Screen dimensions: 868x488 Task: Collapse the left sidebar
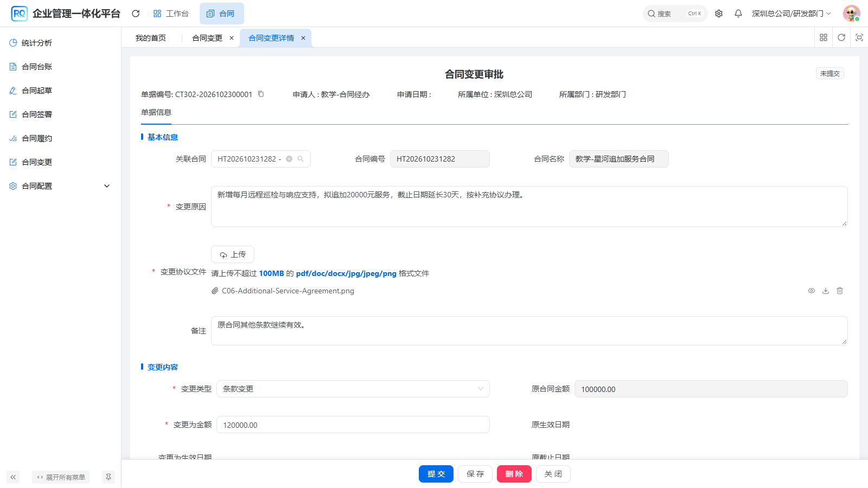click(x=13, y=477)
